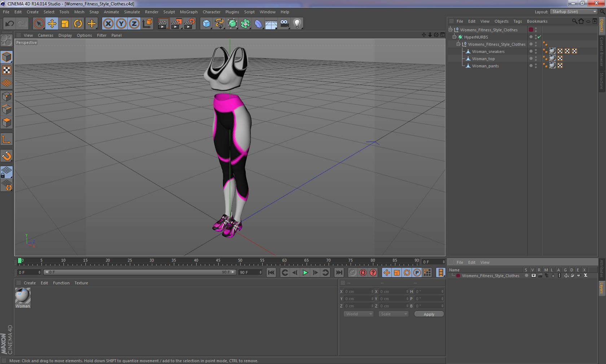Click the X position input field
Screen dimensions: 606x364
click(x=359, y=292)
